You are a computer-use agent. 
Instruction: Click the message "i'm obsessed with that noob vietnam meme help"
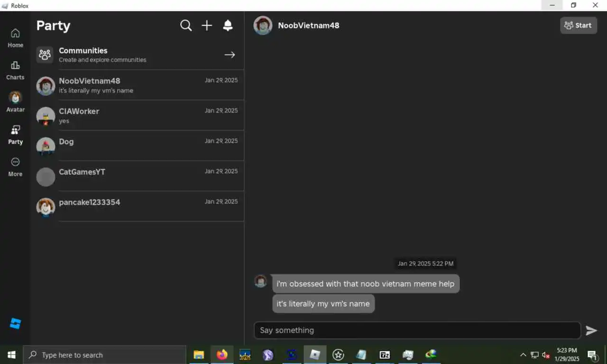(366, 284)
